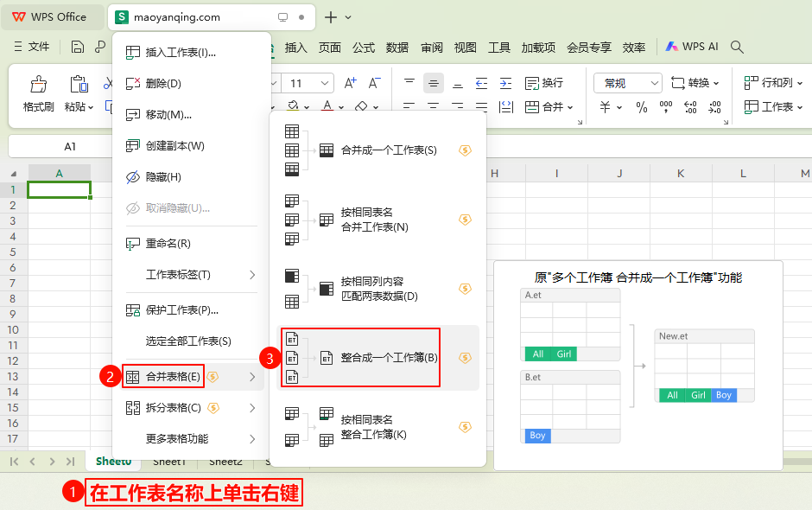Click the decrease indent icon
Screen dimensions: 812x510
[x=482, y=83]
